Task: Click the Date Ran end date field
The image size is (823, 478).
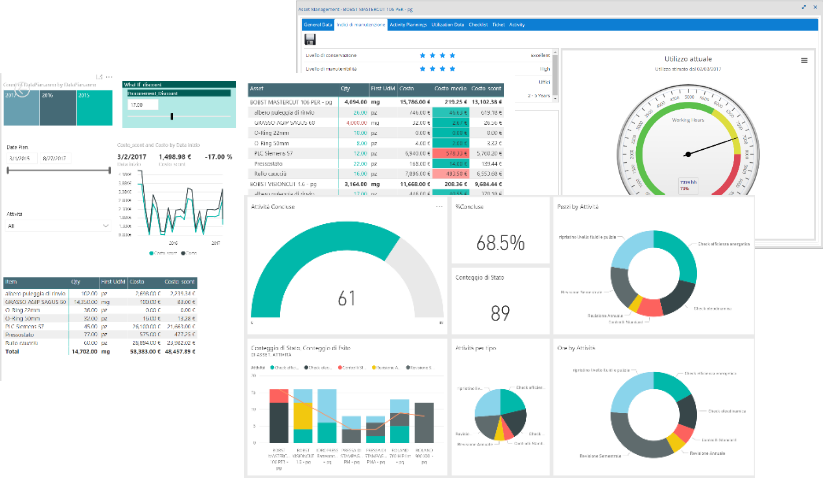Action: point(53,158)
